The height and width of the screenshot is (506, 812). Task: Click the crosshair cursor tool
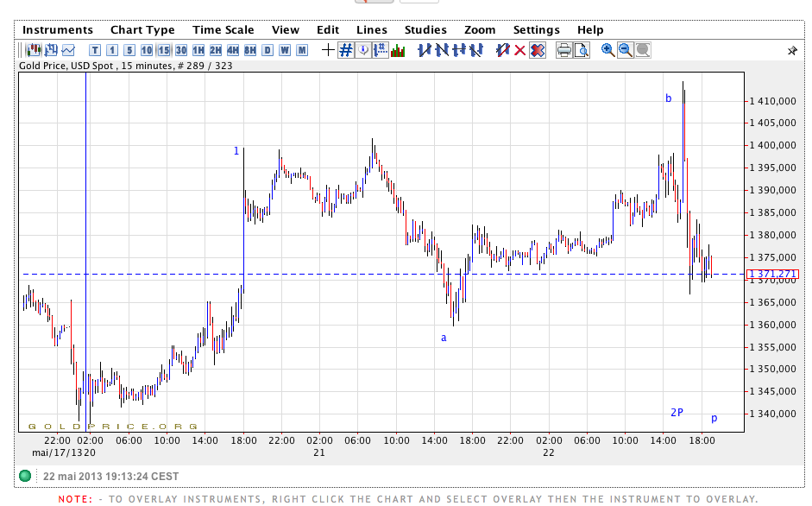(328, 50)
